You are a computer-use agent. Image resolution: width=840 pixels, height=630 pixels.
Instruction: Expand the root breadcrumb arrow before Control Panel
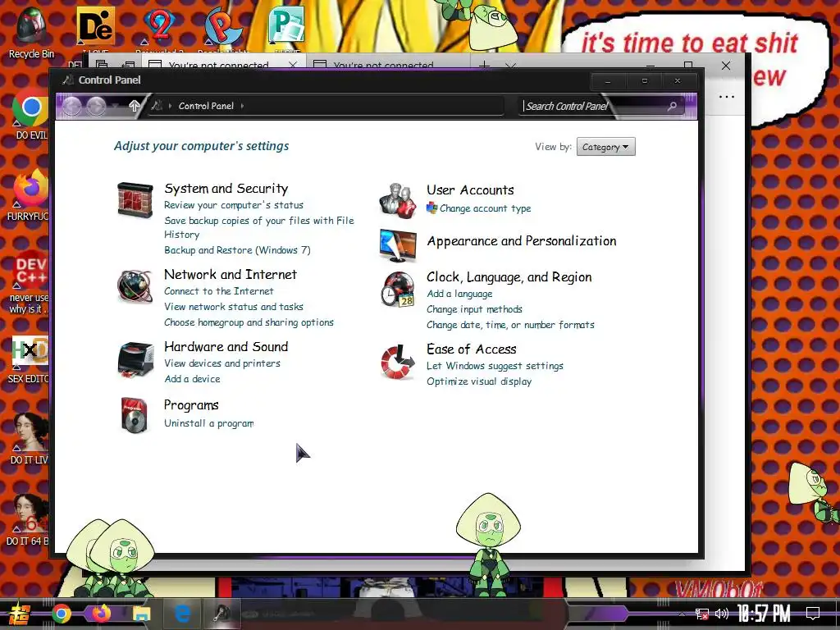(x=170, y=106)
